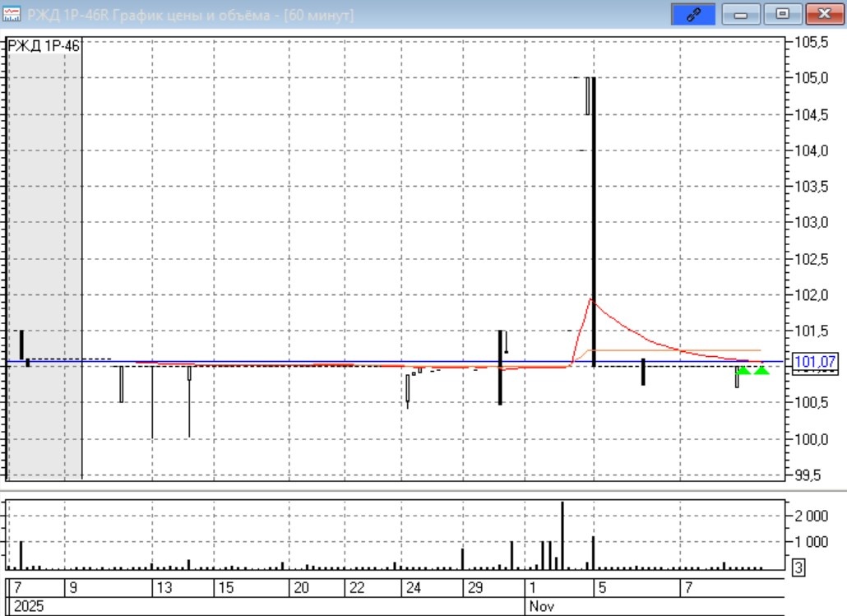Viewport: 847px width, 616px height.
Task: Click date 24 on the time axis
Action: (414, 588)
